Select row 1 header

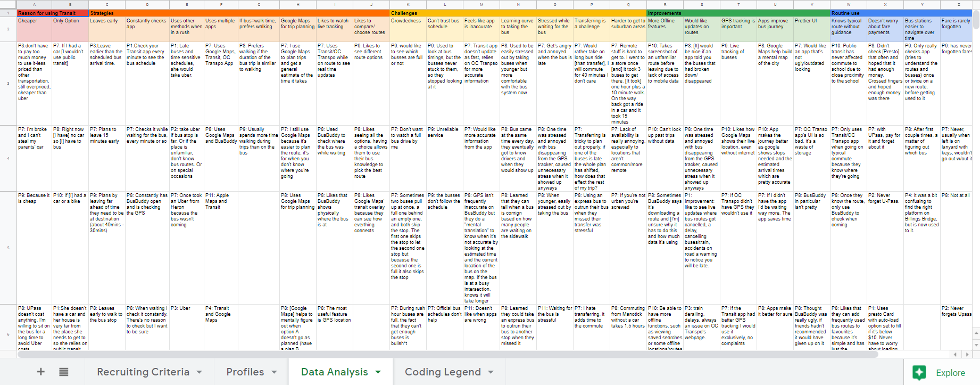[8, 13]
